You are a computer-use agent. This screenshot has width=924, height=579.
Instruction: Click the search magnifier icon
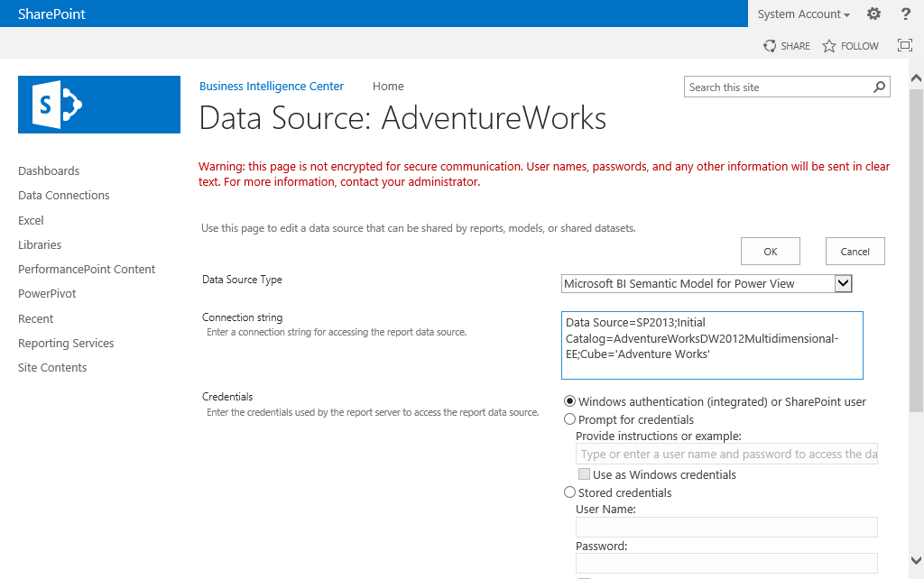point(880,87)
